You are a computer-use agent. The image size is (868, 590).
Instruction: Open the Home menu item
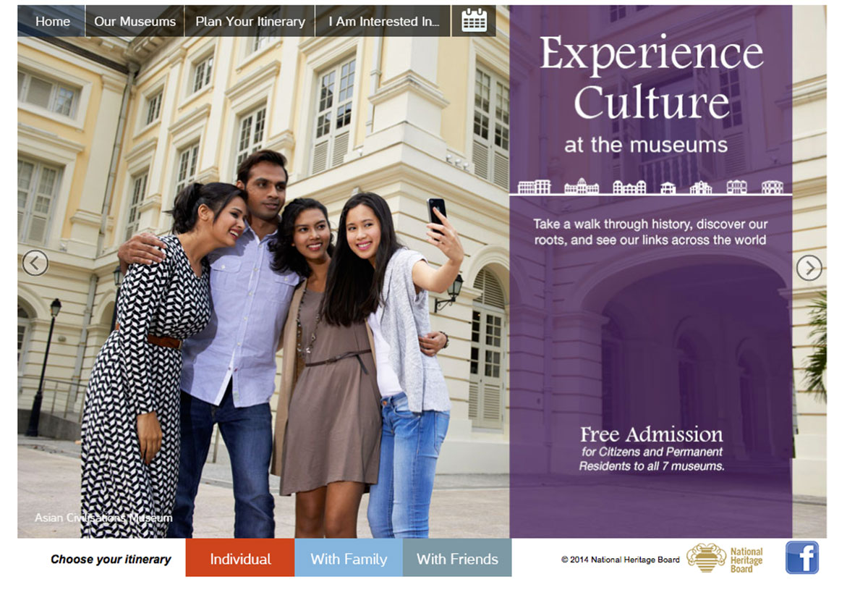point(53,21)
